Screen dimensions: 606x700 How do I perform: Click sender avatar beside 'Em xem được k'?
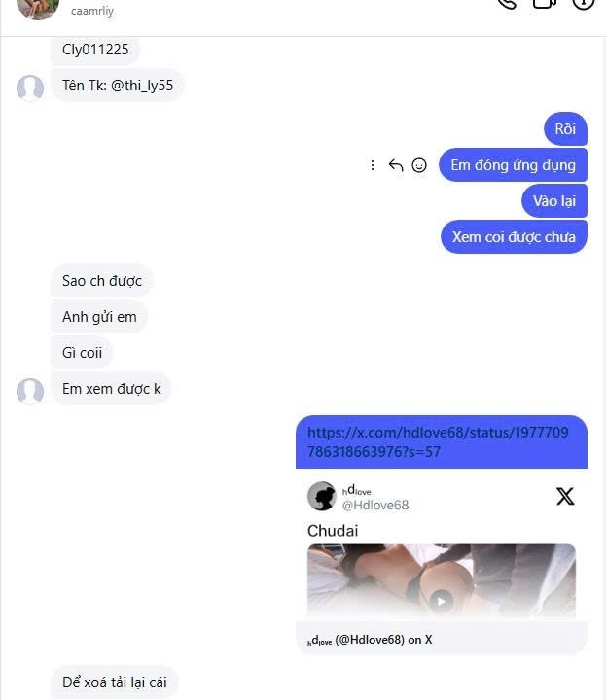tap(30, 392)
